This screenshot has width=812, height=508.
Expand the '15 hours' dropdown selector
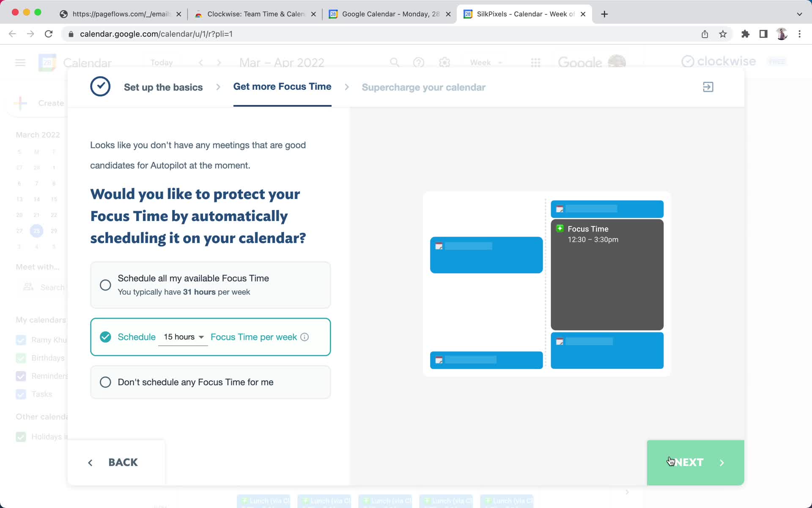[x=183, y=337]
